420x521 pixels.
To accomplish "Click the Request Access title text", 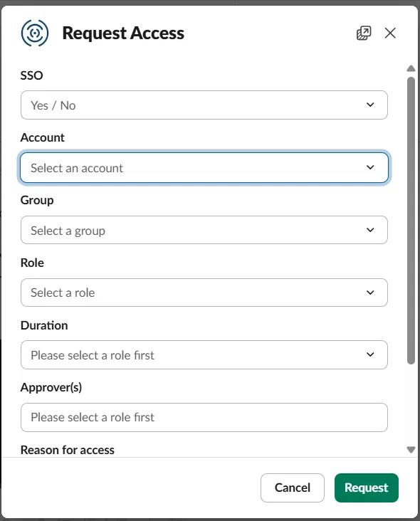I will click(x=123, y=33).
